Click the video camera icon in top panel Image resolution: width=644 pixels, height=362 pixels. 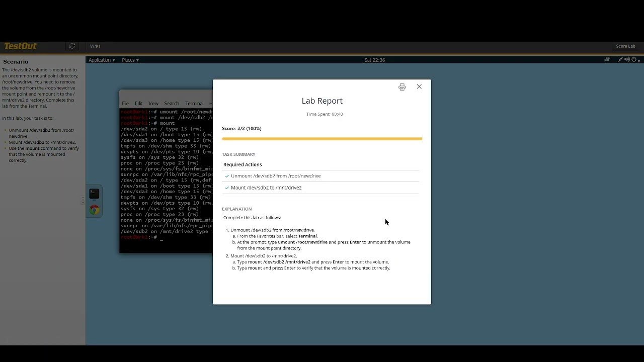[607, 59]
